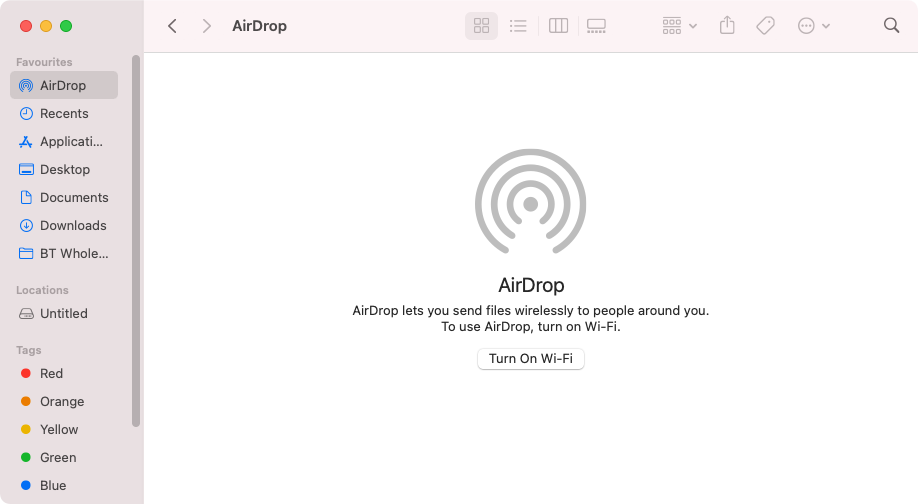Open the BT Whole... folder
The height and width of the screenshot is (504, 918).
coord(64,254)
